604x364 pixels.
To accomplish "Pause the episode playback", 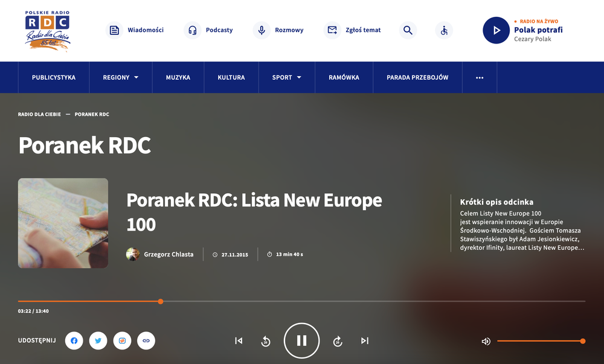I will click(301, 340).
